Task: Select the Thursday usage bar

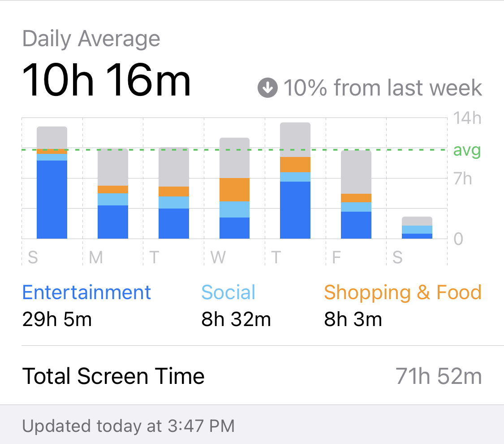Action: tap(295, 180)
